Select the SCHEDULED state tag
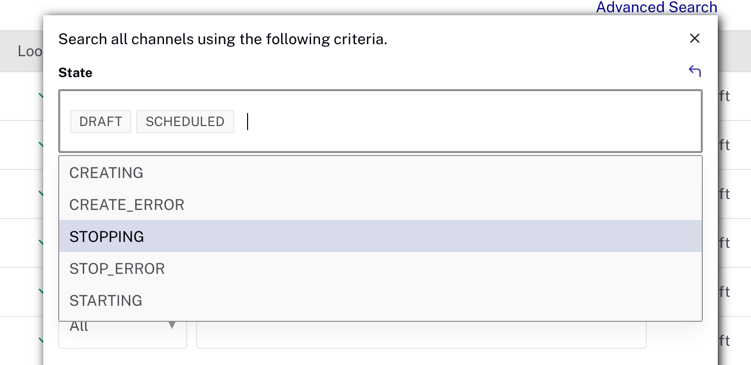Viewport: 751px width, 365px height. pos(185,122)
